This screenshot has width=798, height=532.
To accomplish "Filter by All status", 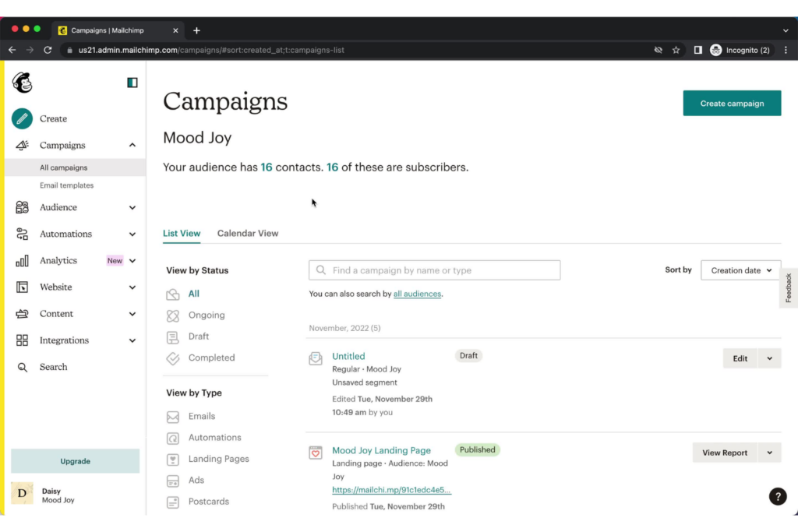I will 194,294.
